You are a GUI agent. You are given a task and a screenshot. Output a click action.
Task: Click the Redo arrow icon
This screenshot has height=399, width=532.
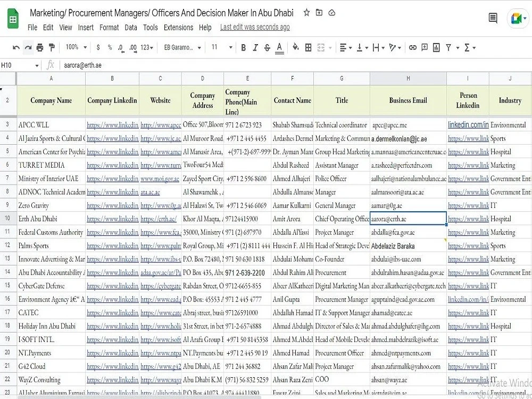pos(28,47)
